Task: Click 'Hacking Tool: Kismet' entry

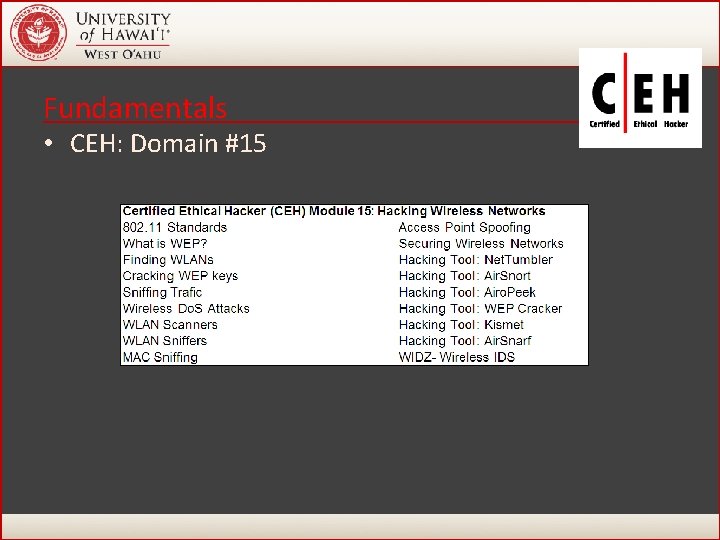Action: coord(461,325)
